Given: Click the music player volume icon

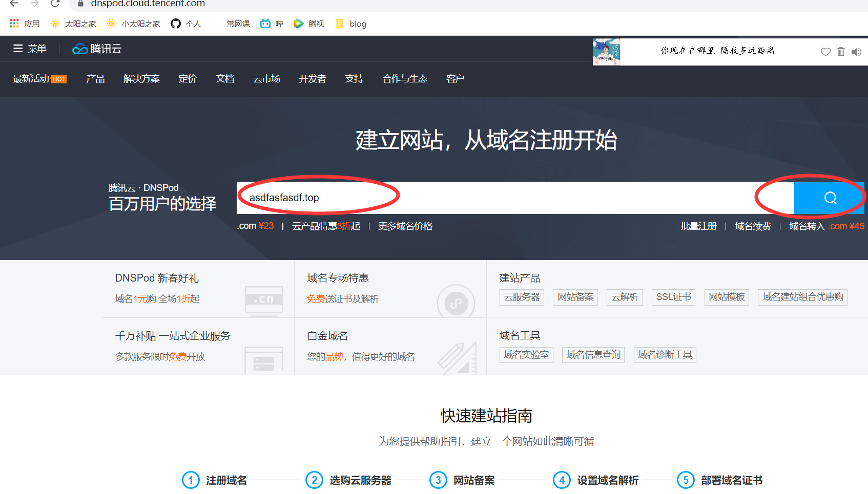Looking at the screenshot, I should click(x=856, y=52).
